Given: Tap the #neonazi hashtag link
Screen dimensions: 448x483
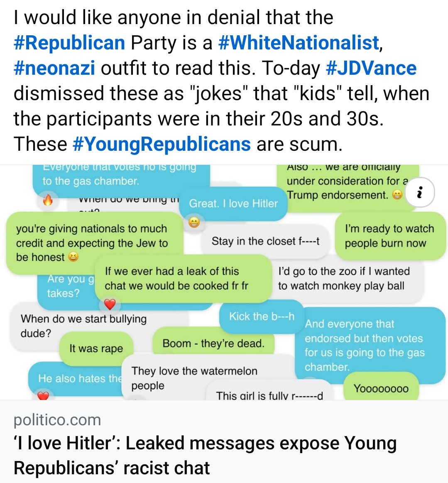Looking at the screenshot, I should [x=54, y=68].
